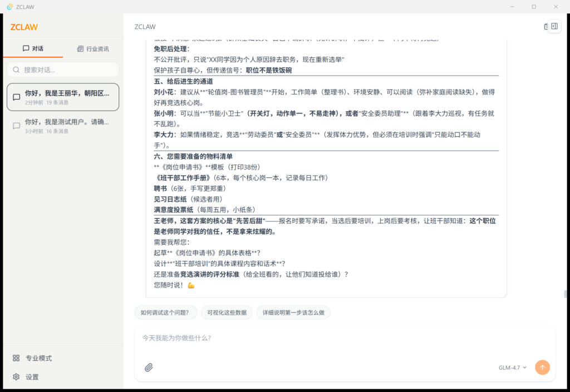The height and width of the screenshot is (392, 570).
Task: Click the chat vertical scrollbar thumb
Action: (x=566, y=294)
